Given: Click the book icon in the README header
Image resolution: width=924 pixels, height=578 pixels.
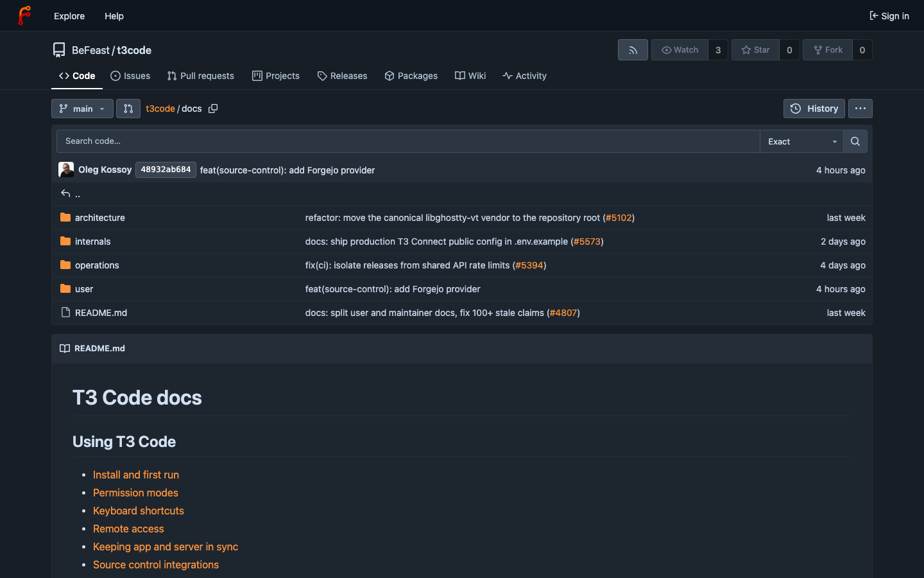Looking at the screenshot, I should coord(65,348).
